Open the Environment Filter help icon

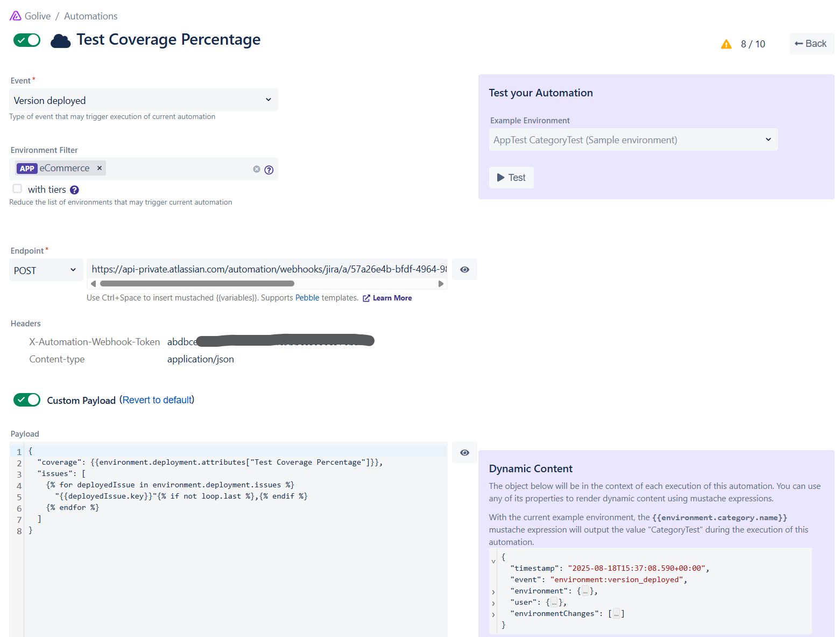(269, 170)
